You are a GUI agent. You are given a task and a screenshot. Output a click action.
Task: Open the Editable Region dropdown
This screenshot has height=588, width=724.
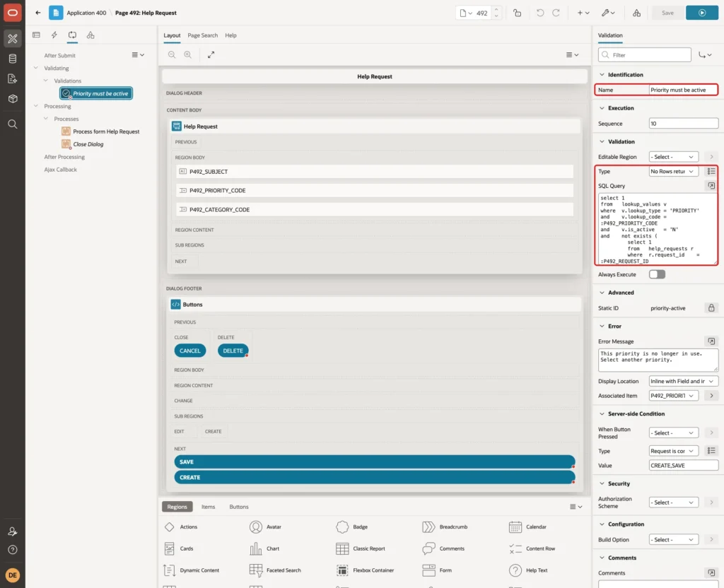pyautogui.click(x=673, y=157)
